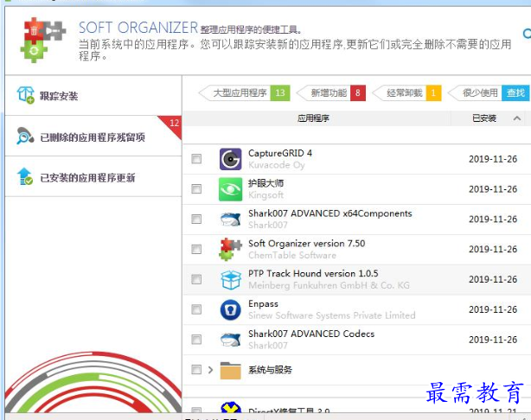This screenshot has width=531, height=420.
Task: Click the Soft Organizer puzzle logo
Action: click(x=43, y=40)
